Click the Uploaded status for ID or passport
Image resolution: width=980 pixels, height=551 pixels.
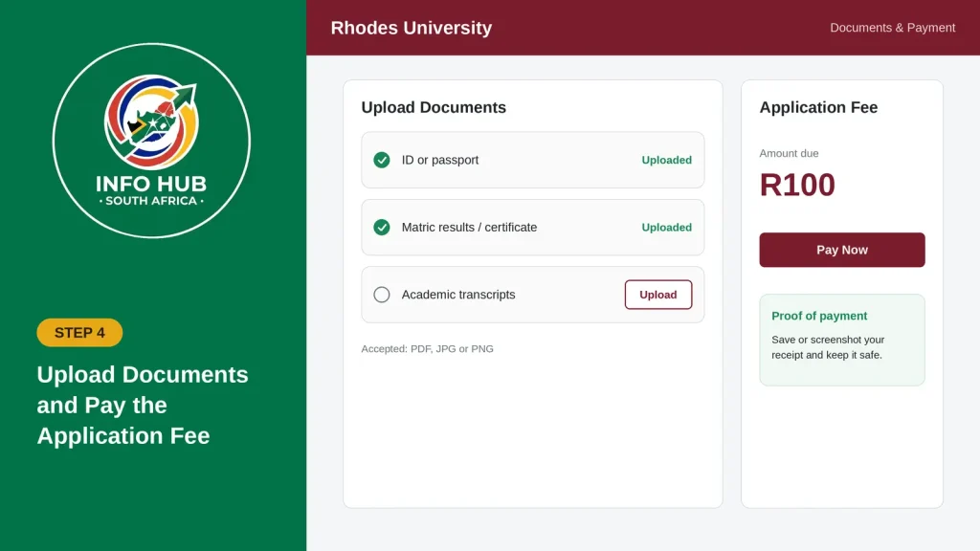[666, 160]
